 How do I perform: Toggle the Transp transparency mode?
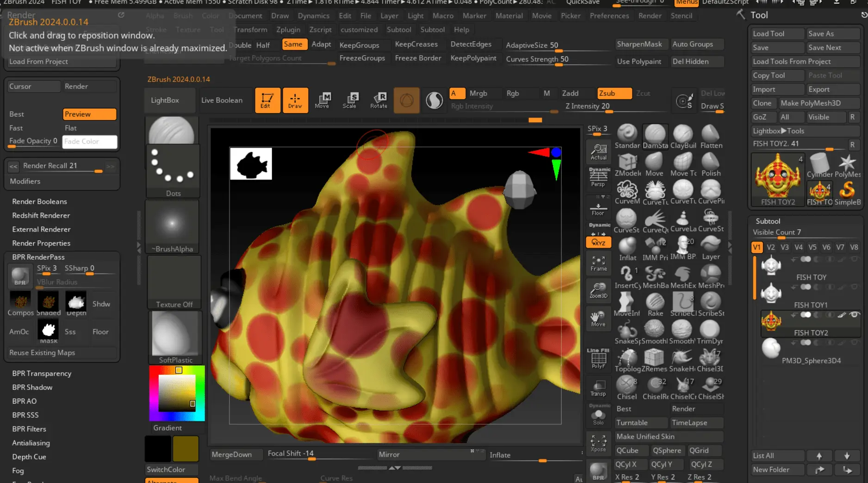[x=598, y=388]
